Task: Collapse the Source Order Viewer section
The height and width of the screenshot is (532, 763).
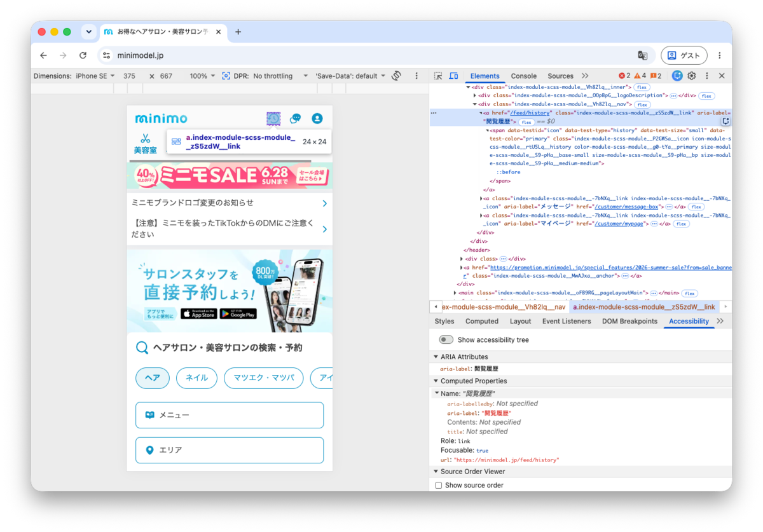Action: [x=436, y=472]
